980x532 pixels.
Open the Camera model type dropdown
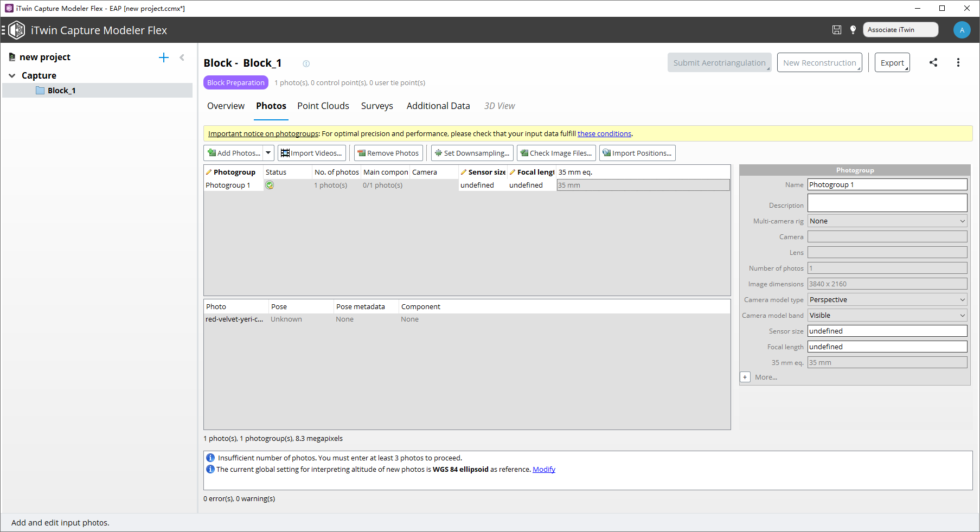(x=887, y=300)
